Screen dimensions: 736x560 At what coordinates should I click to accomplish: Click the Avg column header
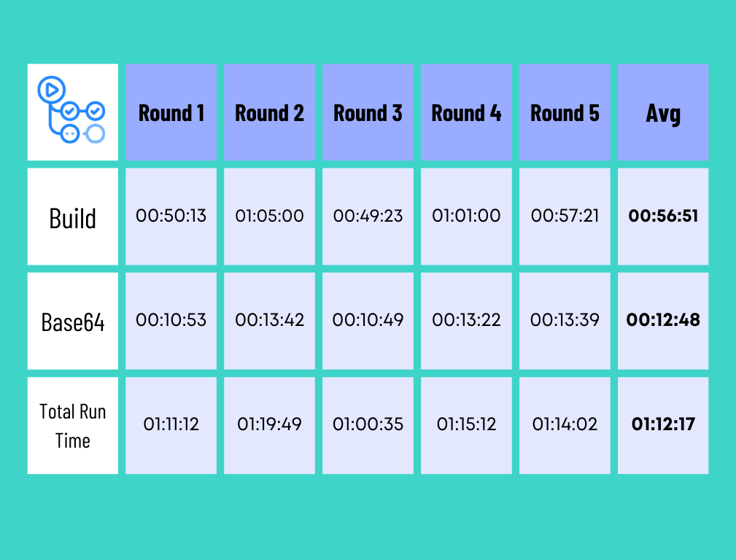[663, 112]
